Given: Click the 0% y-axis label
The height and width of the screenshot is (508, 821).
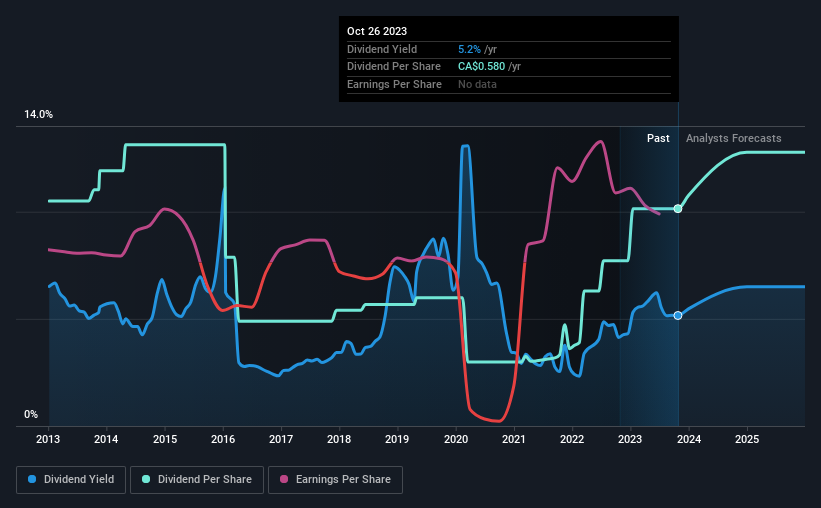Looking at the screenshot, I should 31,414.
